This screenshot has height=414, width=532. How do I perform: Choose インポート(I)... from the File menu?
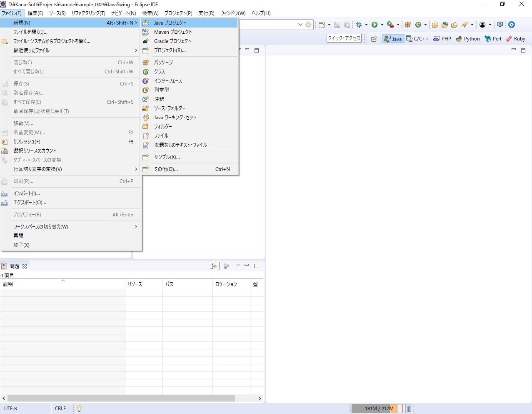point(71,193)
